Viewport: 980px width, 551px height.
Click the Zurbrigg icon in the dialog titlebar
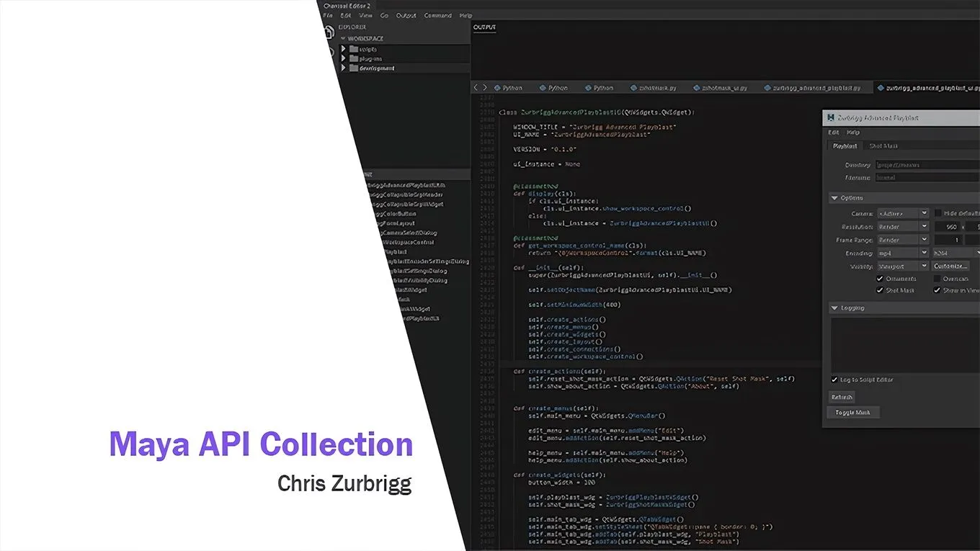(x=830, y=116)
